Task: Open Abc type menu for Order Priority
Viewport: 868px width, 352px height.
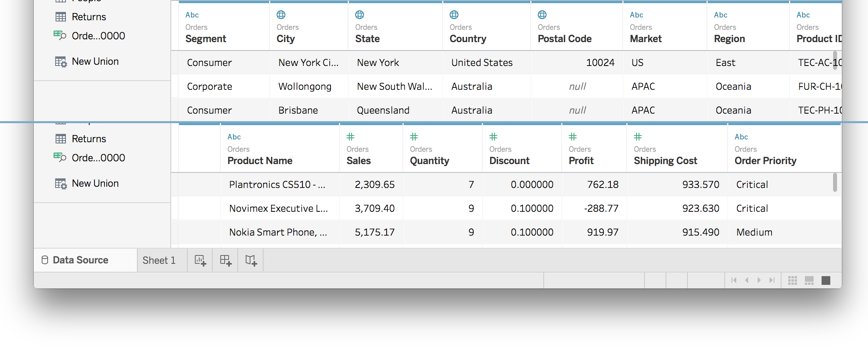Action: coord(741,137)
